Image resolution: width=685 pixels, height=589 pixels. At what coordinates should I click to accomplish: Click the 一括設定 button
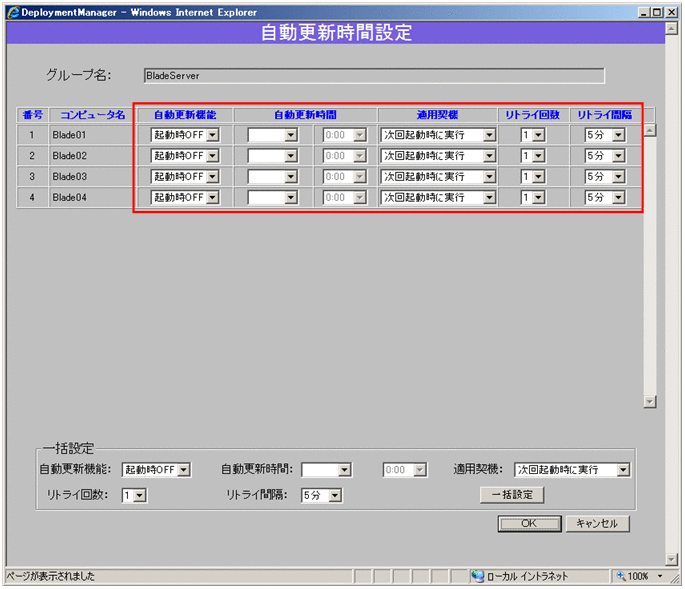point(512,495)
